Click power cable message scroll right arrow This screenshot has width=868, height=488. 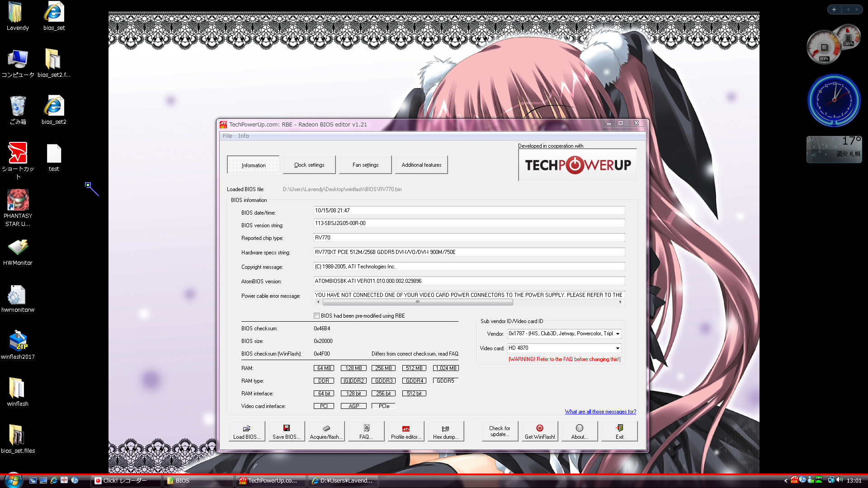pyautogui.click(x=620, y=302)
